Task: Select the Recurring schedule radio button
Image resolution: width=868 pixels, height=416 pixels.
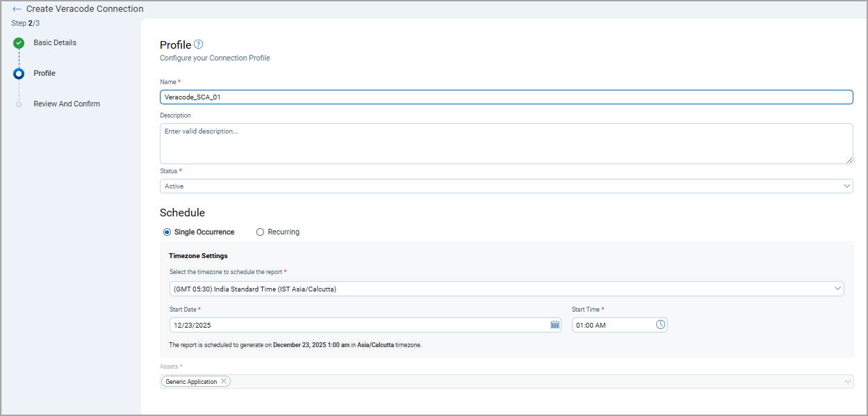Action: [261, 232]
